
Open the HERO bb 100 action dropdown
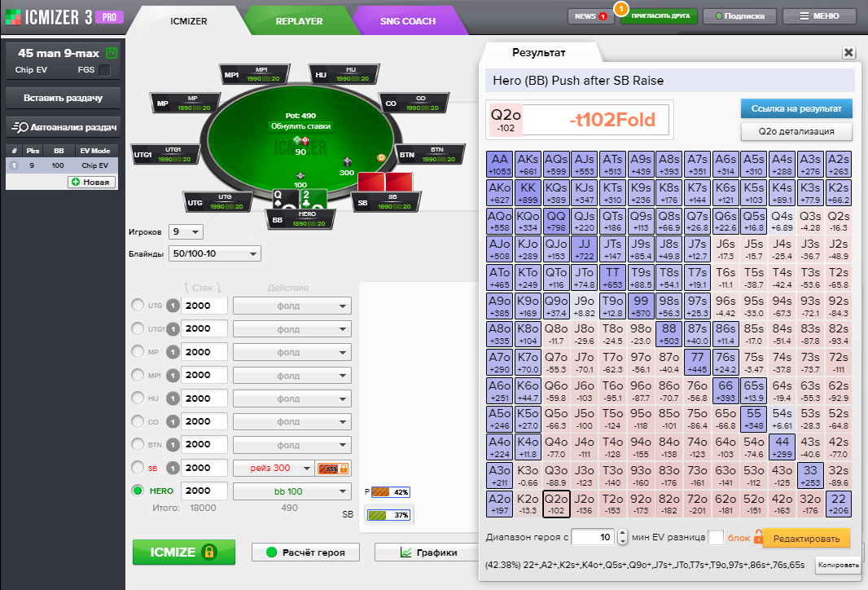coord(292,491)
